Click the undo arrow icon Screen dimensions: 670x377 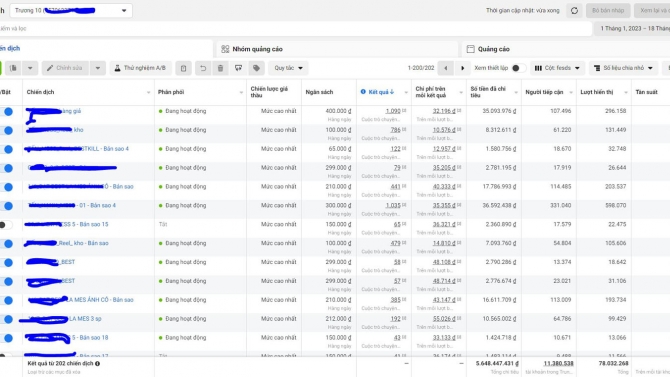pos(203,68)
